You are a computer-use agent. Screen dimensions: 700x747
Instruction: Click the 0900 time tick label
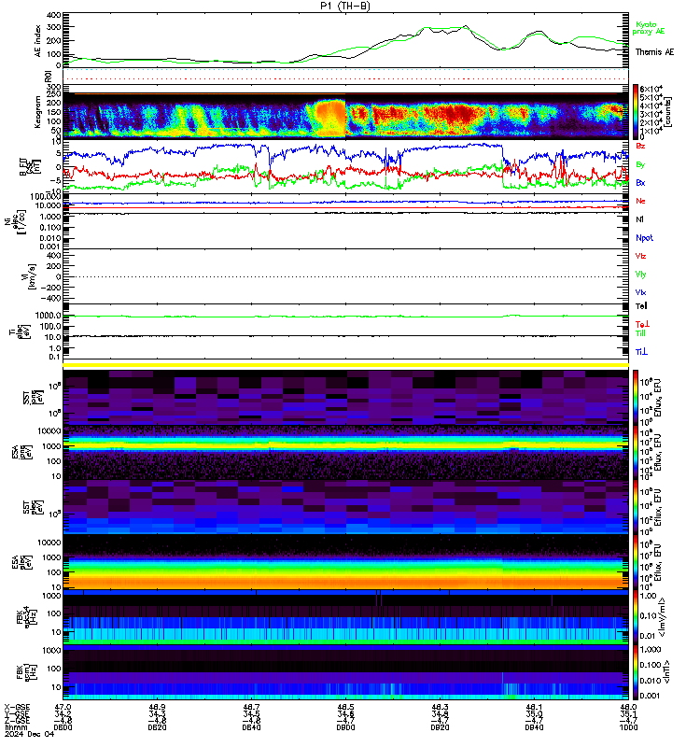(345, 727)
